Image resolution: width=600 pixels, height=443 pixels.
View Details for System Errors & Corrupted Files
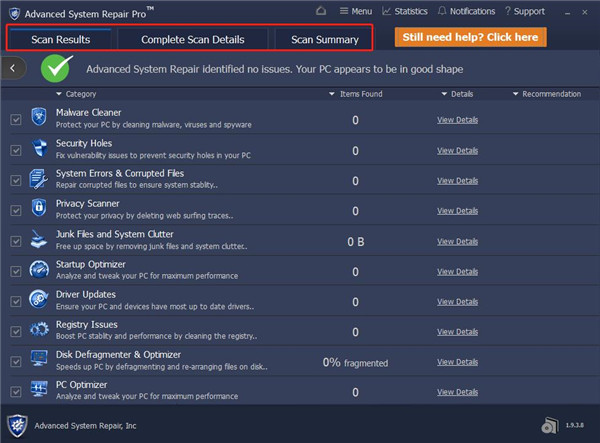(x=457, y=180)
